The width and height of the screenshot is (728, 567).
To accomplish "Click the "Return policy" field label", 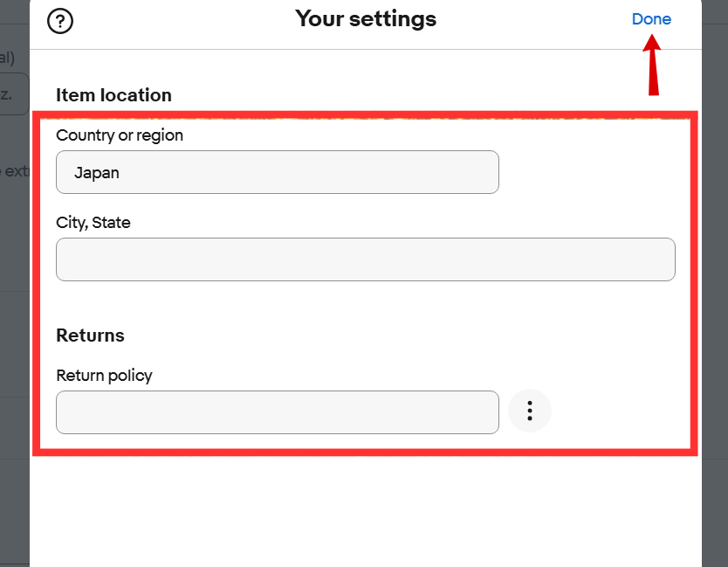I will [x=104, y=376].
